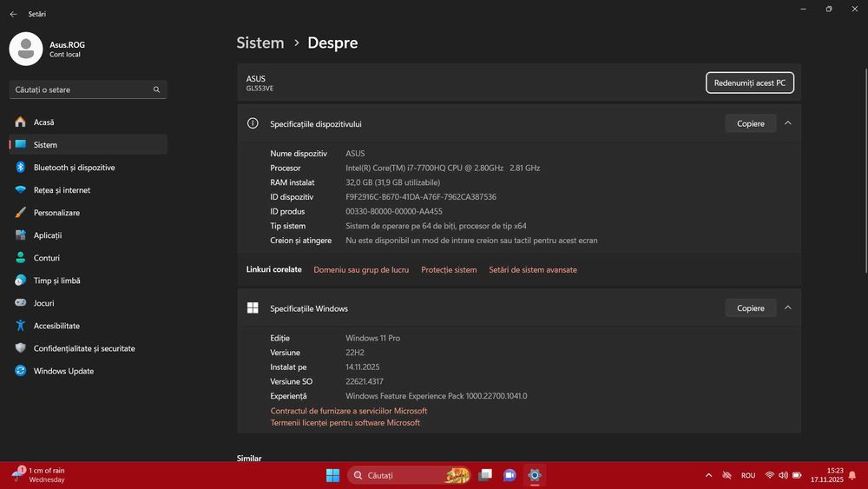Click the GL553VE model name text

tap(260, 89)
